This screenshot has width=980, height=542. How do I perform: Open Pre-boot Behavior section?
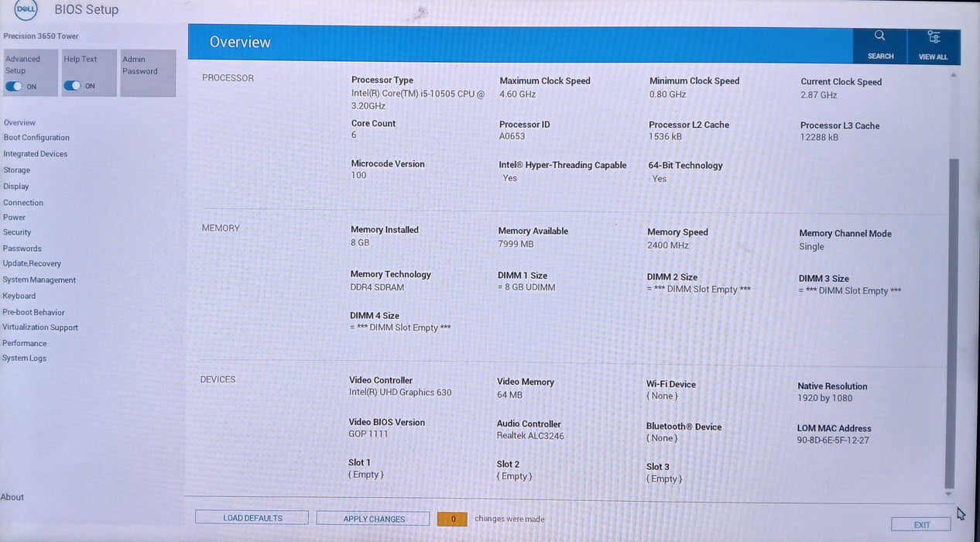[x=34, y=313]
